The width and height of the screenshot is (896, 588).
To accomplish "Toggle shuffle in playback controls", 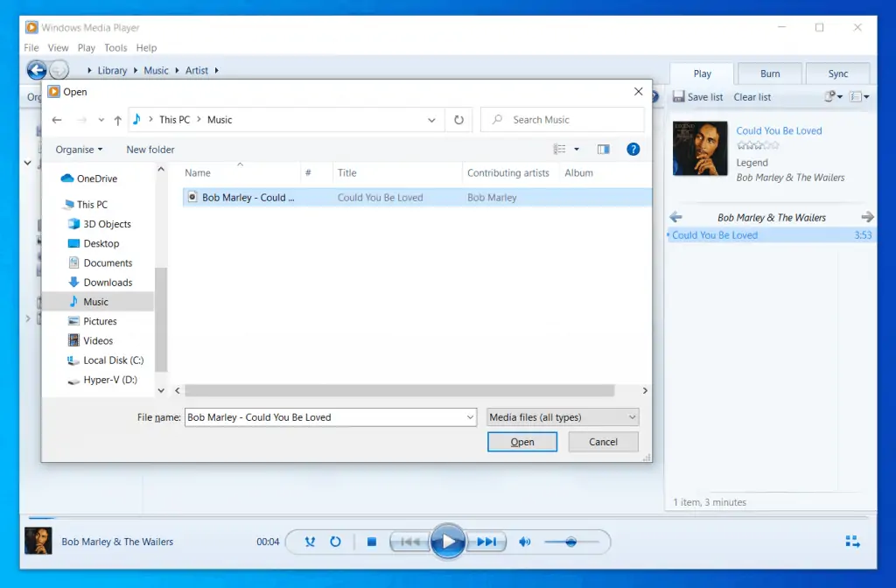I will [x=310, y=542].
